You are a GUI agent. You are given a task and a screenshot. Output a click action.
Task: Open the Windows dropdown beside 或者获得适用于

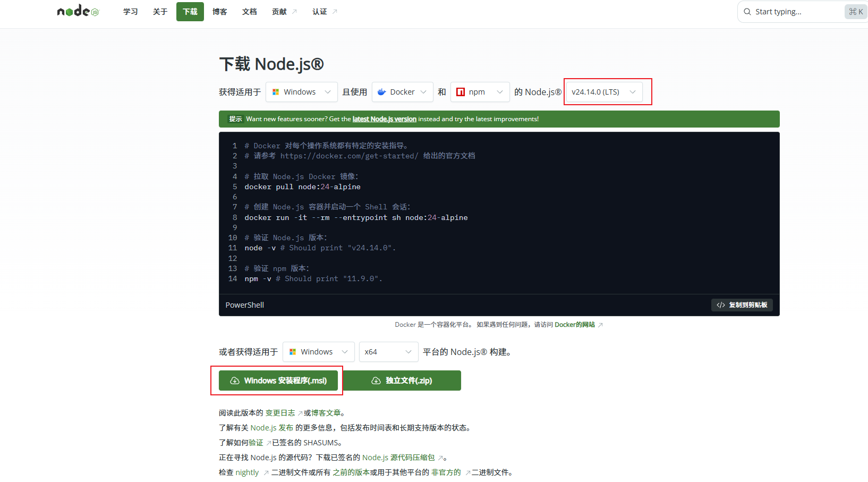pos(319,352)
